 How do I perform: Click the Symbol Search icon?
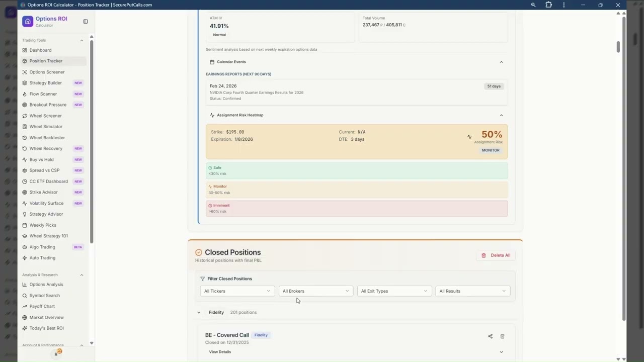[x=25, y=296]
